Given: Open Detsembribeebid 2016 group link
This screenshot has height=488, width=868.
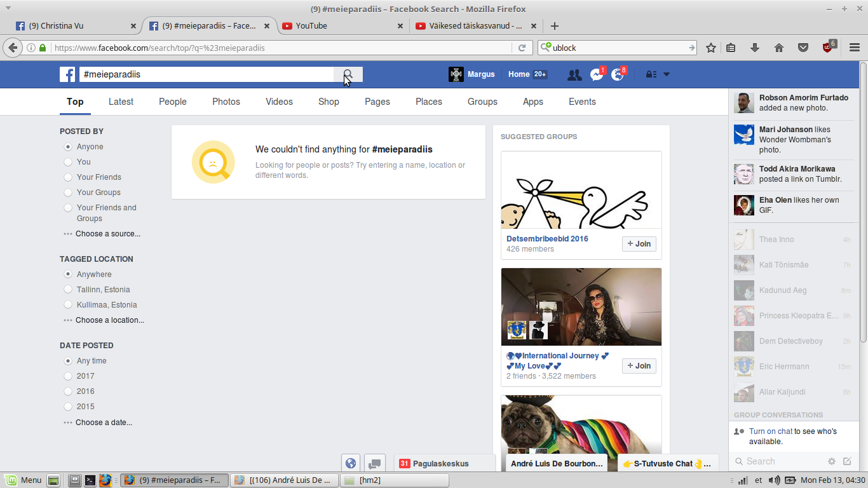Looking at the screenshot, I should click(547, 239).
